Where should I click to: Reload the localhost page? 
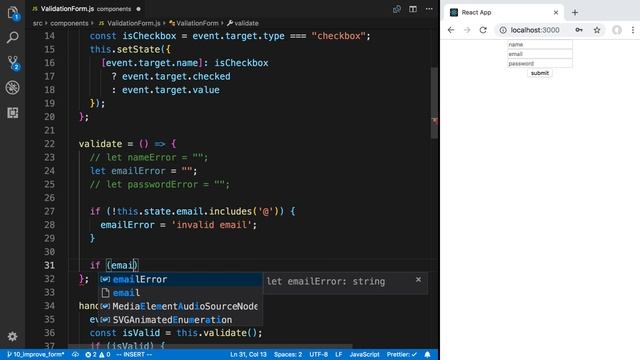483,30
